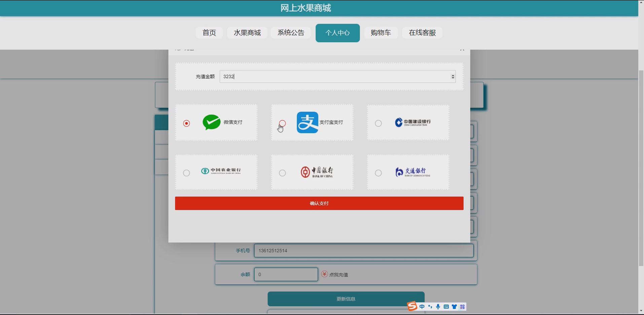The height and width of the screenshot is (315, 644).
Task: Click the 点我充值 link
Action: 338,275
